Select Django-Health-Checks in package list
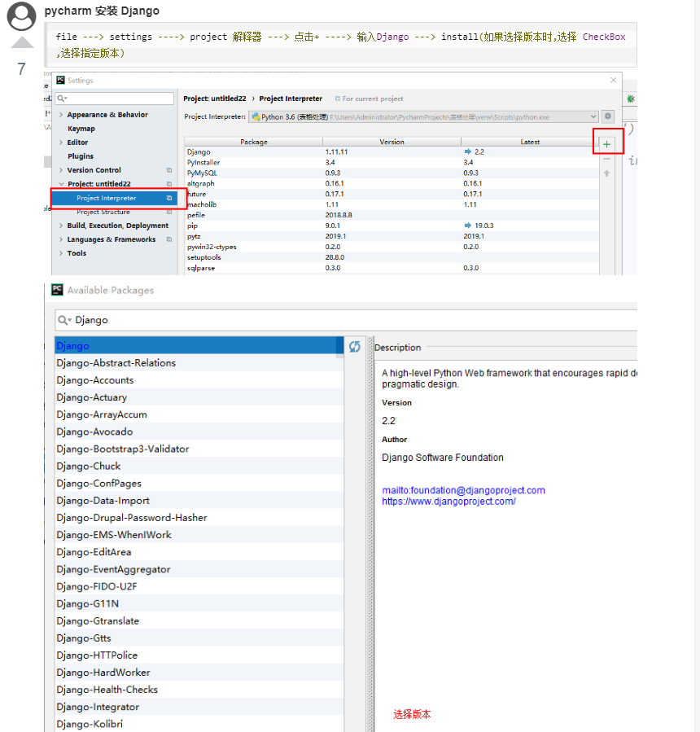700x732 pixels. click(199, 690)
